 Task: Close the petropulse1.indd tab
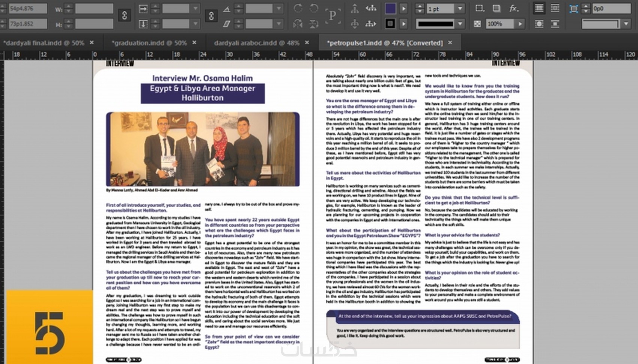(x=450, y=42)
